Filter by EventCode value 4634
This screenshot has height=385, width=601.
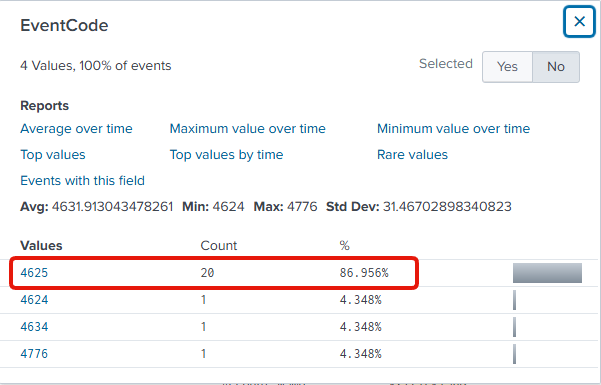click(34, 327)
